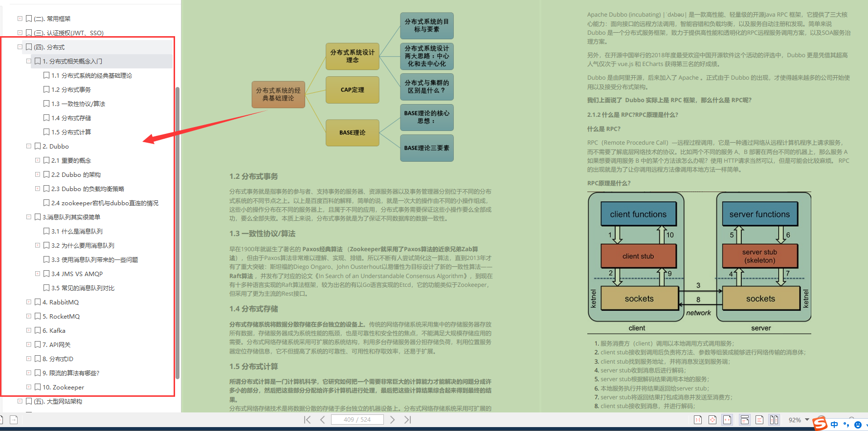
Task: Expand 3.2 为什么要用消息队列
Action: click(x=38, y=245)
